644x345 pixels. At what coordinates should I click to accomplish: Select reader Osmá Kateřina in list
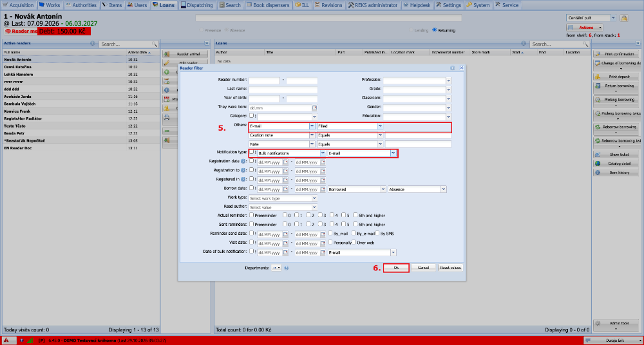[x=80, y=67]
